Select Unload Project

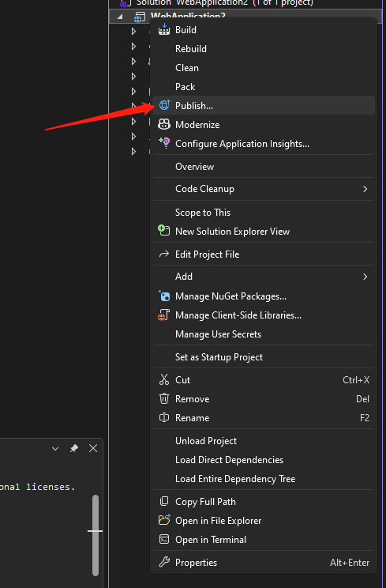point(264,441)
